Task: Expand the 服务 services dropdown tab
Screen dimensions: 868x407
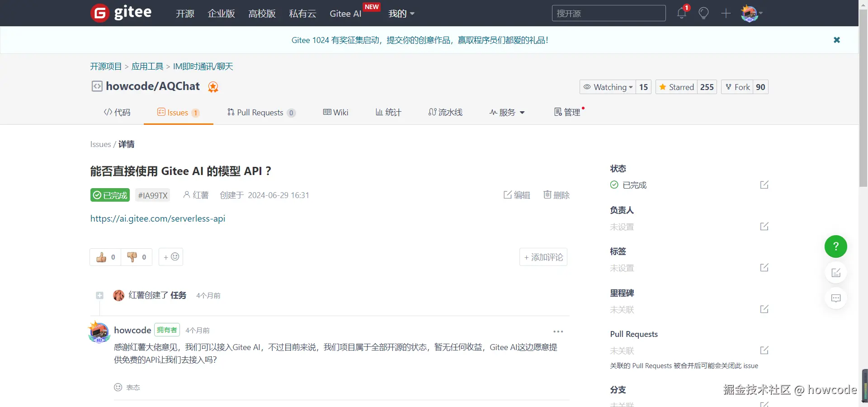Action: (507, 112)
